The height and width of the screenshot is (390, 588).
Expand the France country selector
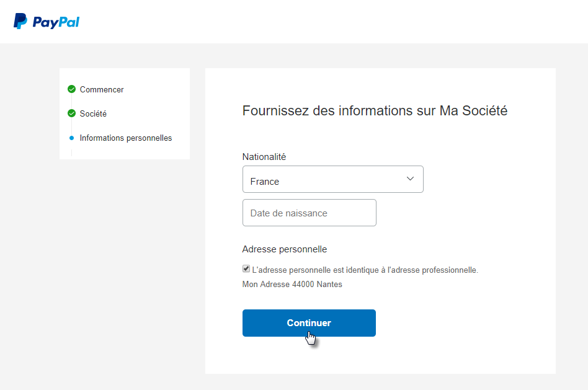[x=332, y=179]
